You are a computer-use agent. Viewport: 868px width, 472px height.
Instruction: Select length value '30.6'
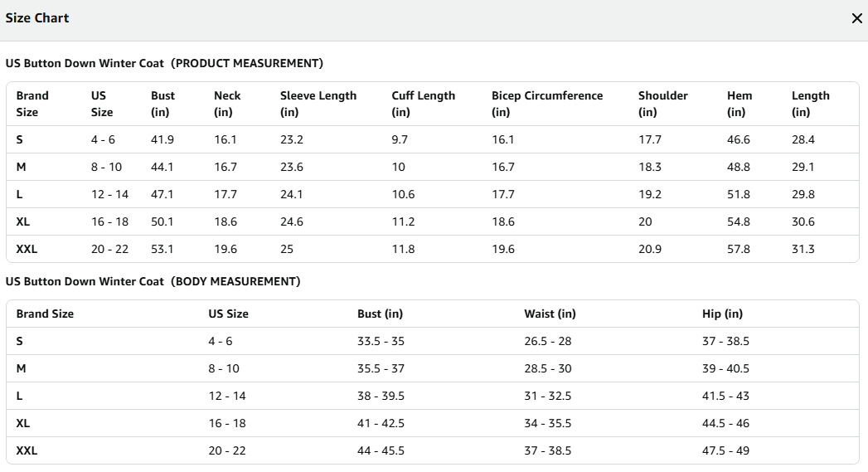[x=803, y=221]
